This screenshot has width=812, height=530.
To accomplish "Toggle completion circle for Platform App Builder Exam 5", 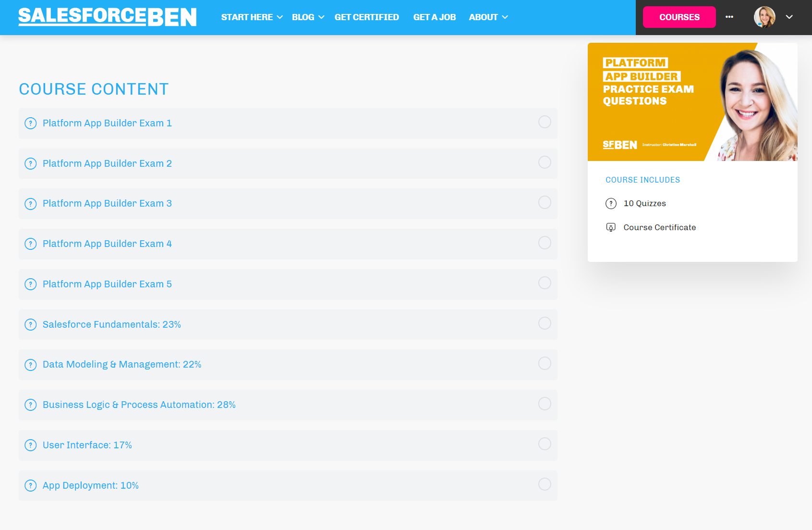I will pos(545,283).
